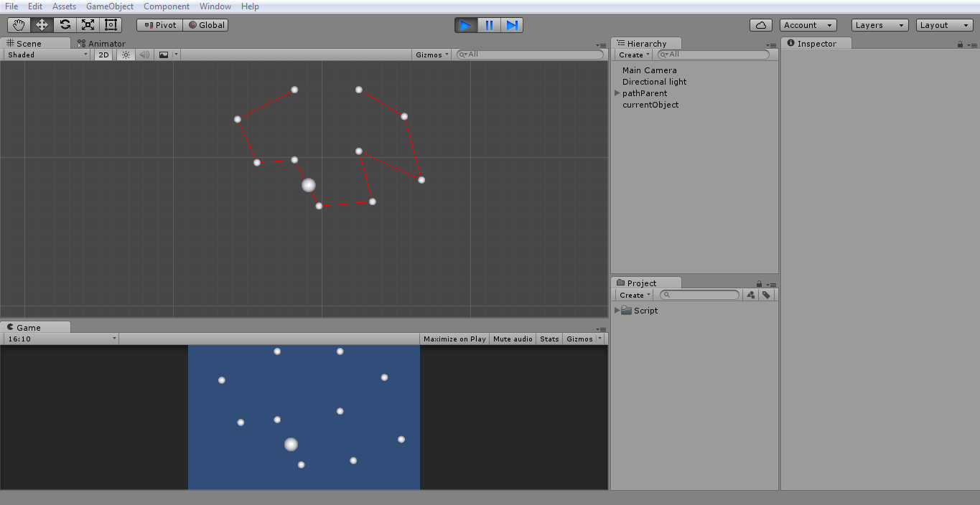Pause the running game
This screenshot has height=505, width=980.
tap(488, 24)
